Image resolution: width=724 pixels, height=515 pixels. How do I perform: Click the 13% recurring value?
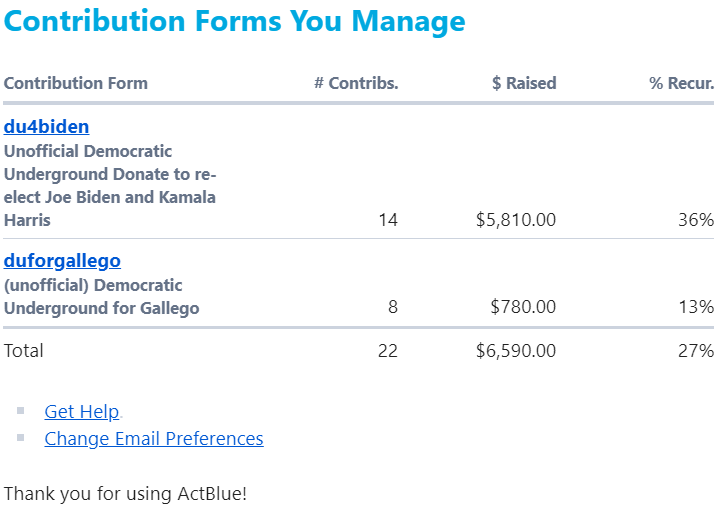[696, 307]
